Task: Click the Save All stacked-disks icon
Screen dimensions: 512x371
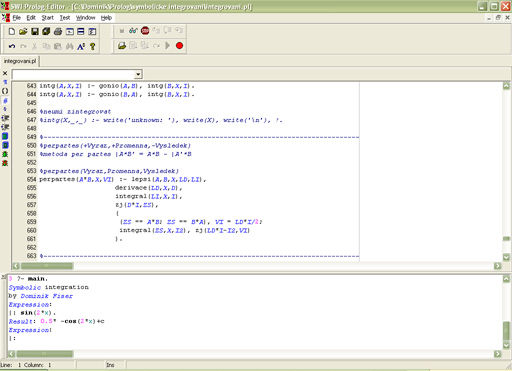Action: point(46,31)
